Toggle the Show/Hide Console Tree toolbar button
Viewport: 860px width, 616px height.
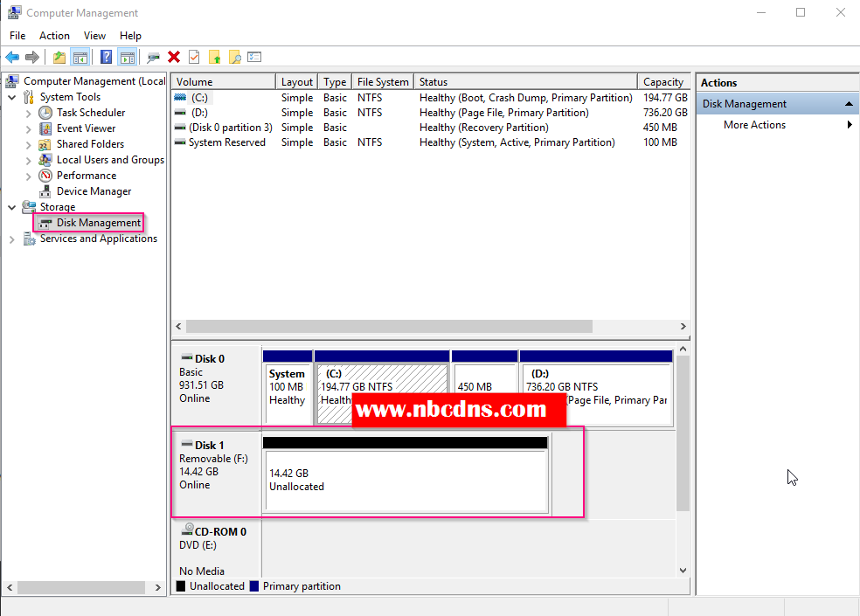click(80, 56)
